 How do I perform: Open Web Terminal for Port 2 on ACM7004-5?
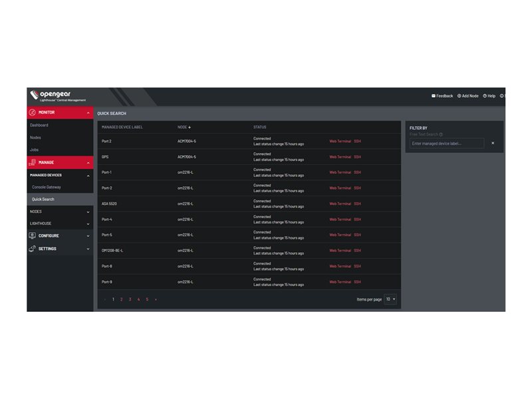pos(340,141)
